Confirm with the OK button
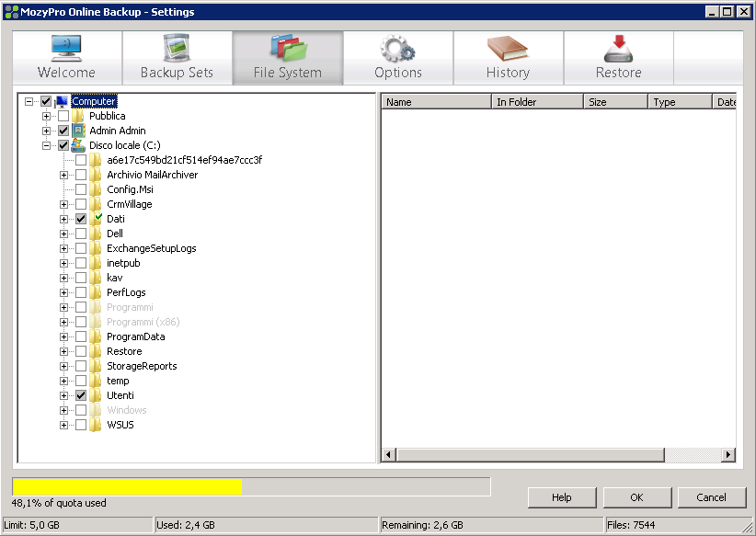756x536 pixels. (x=637, y=497)
